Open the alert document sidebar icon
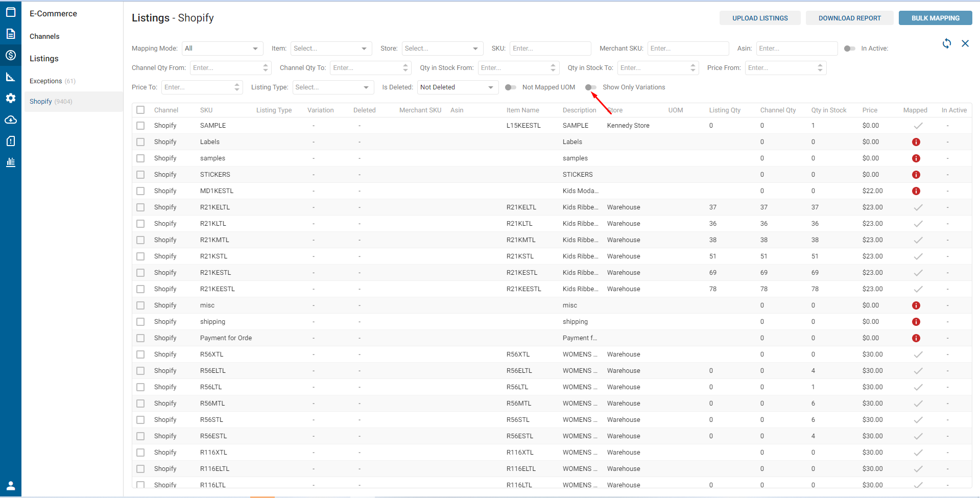Viewport: 980px width, 498px height. pyautogui.click(x=11, y=141)
